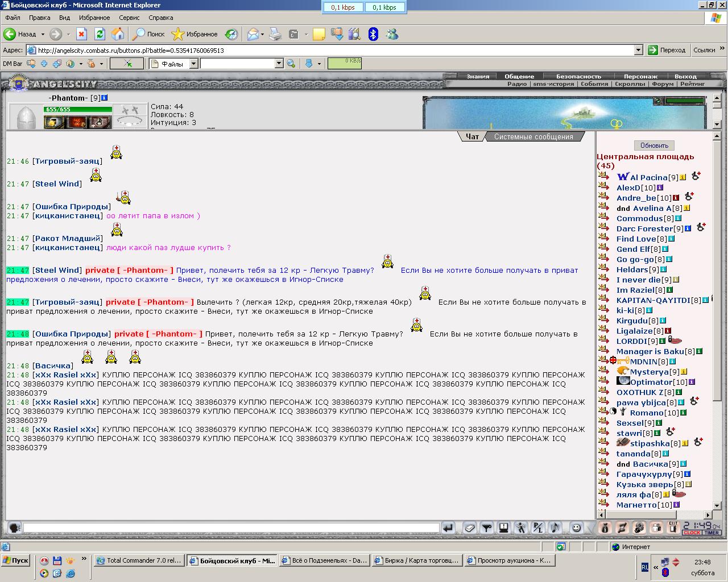Expand the Назад history dropdown arrow
This screenshot has height=582, width=728.
(x=43, y=34)
